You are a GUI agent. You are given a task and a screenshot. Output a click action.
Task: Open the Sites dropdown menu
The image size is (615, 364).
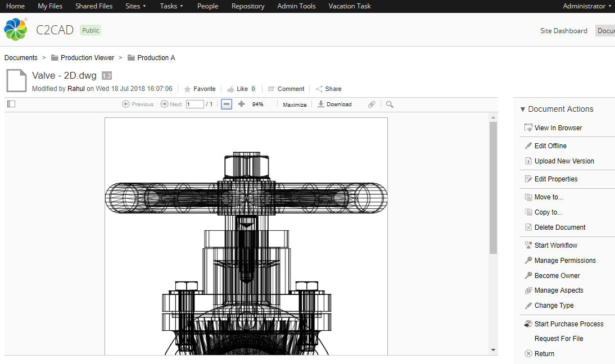(x=134, y=6)
